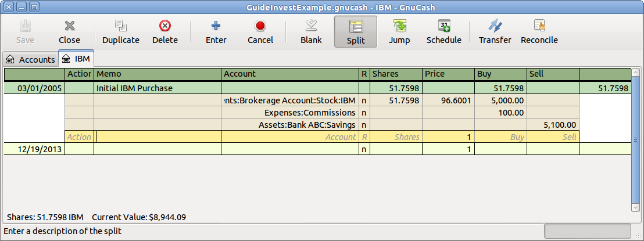Toggle the Split view button
This screenshot has width=644, height=241.
[x=355, y=31]
